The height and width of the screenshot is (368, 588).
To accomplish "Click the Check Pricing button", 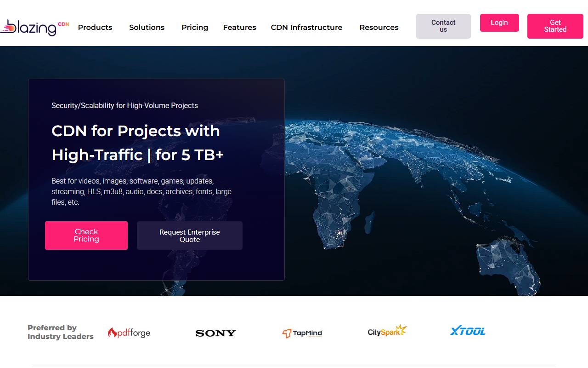I will pyautogui.click(x=86, y=236).
